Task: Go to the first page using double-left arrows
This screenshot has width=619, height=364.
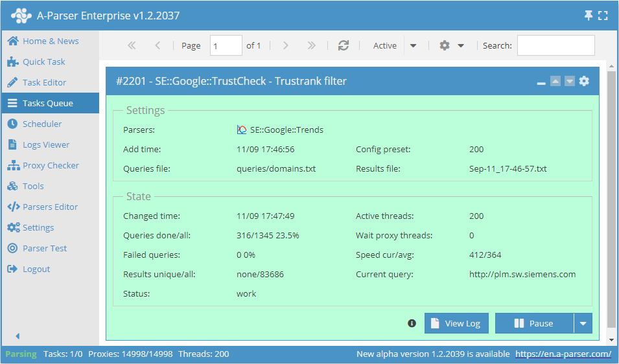Action: [x=132, y=45]
